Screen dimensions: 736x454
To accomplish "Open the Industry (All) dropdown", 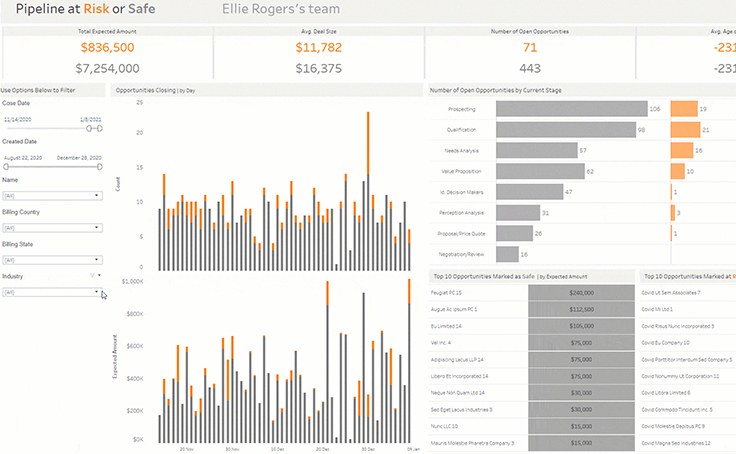I will [98, 292].
